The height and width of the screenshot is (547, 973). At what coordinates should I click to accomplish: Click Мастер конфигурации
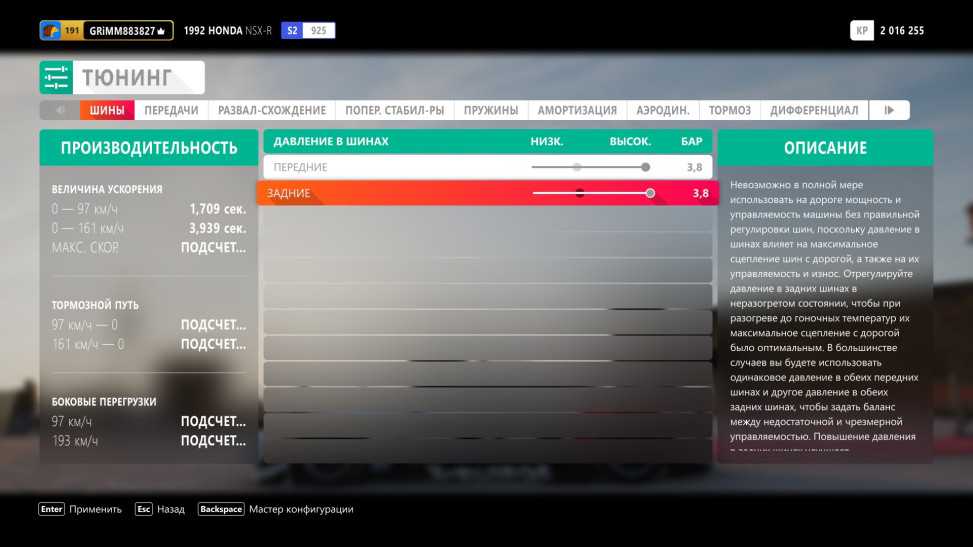pyautogui.click(x=301, y=509)
